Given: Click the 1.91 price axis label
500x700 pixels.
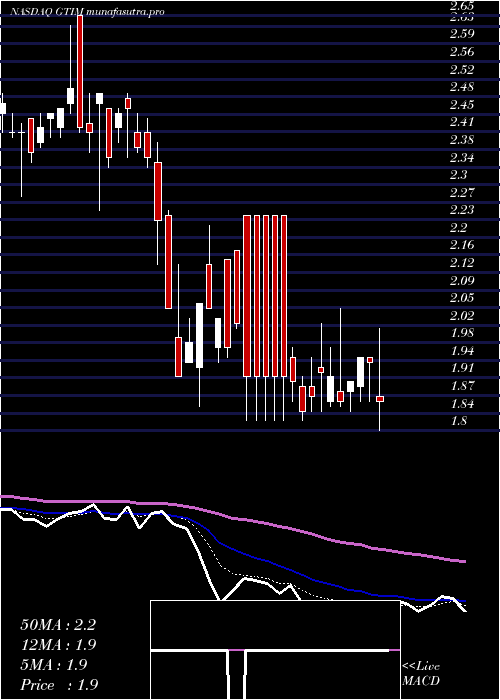Looking at the screenshot, I should tap(462, 368).
